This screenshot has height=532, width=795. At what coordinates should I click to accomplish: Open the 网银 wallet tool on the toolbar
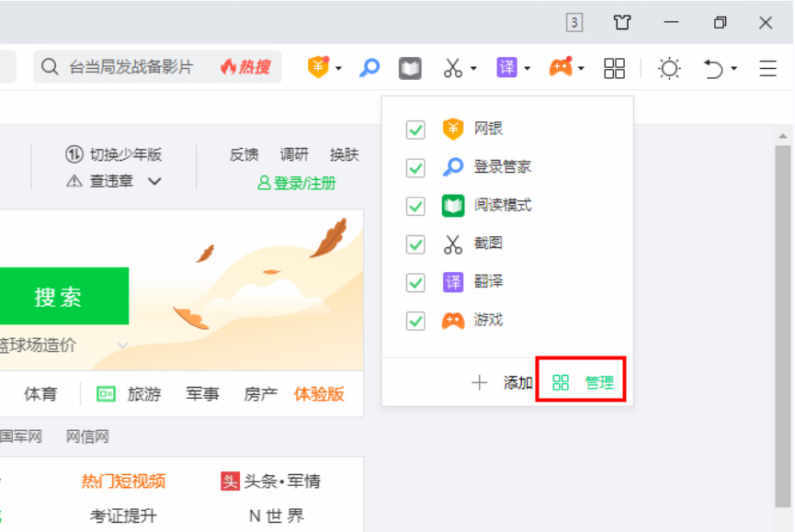(x=317, y=67)
